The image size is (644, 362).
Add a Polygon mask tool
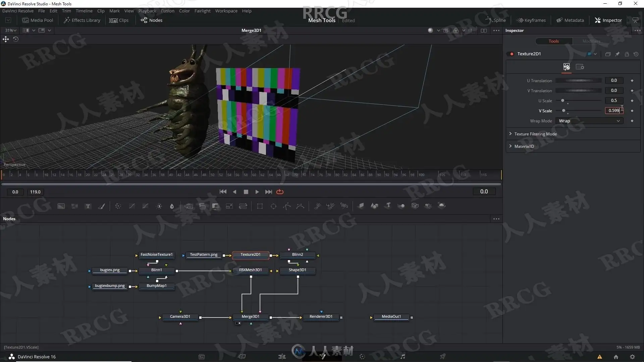[x=287, y=206]
